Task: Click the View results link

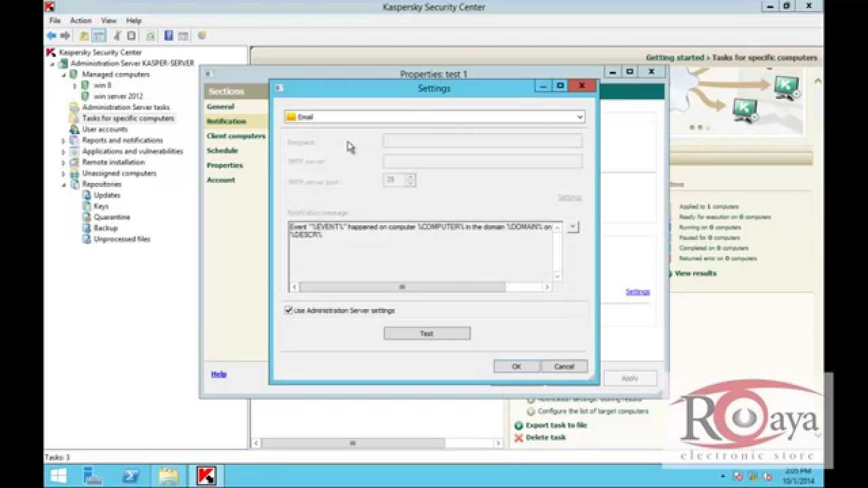Action: tap(695, 273)
